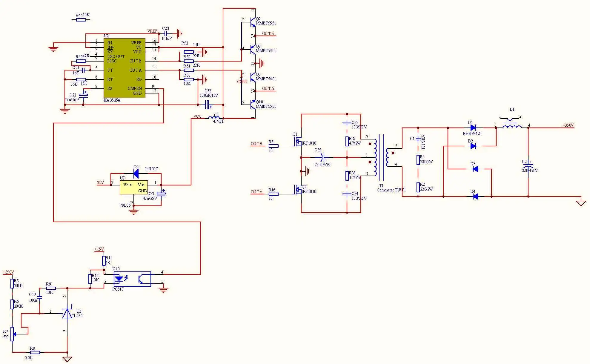Click the KA3525A part name text
The width and height of the screenshot is (590, 364).
click(112, 100)
